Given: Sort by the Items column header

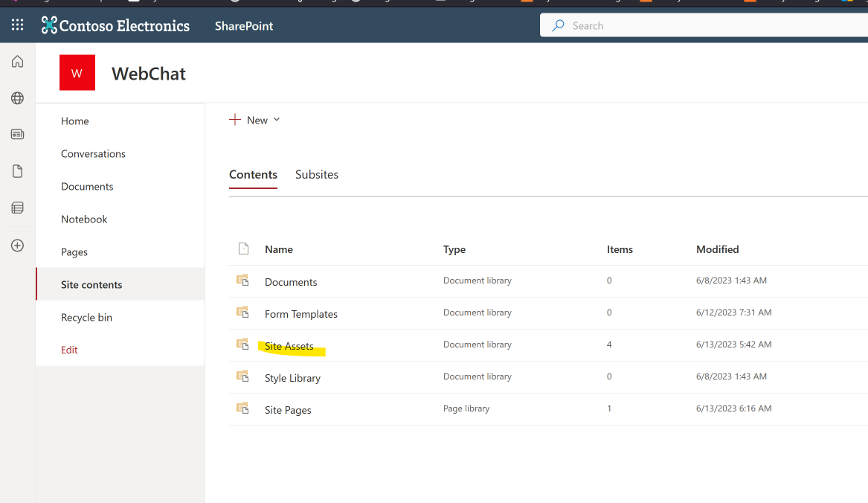Looking at the screenshot, I should pos(620,249).
